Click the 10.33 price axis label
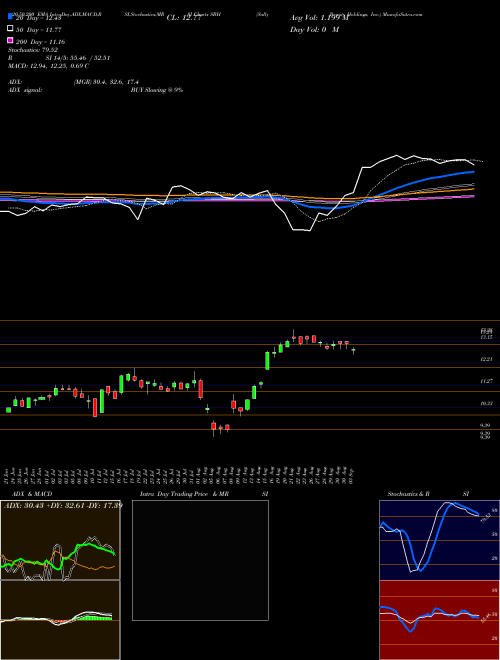500x660 pixels. click(x=486, y=403)
